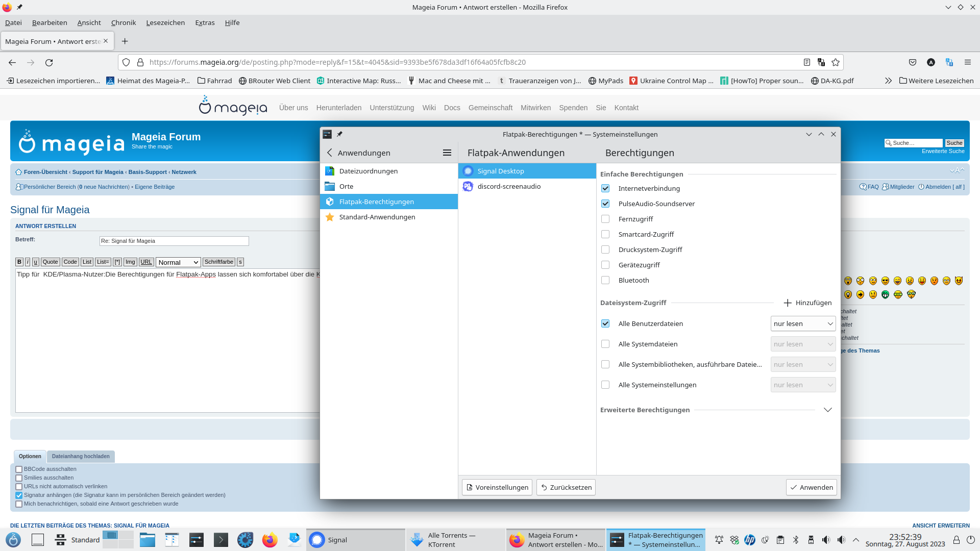Enable Smartcard-Zugriff permission
Image resolution: width=980 pixels, height=551 pixels.
[605, 234]
